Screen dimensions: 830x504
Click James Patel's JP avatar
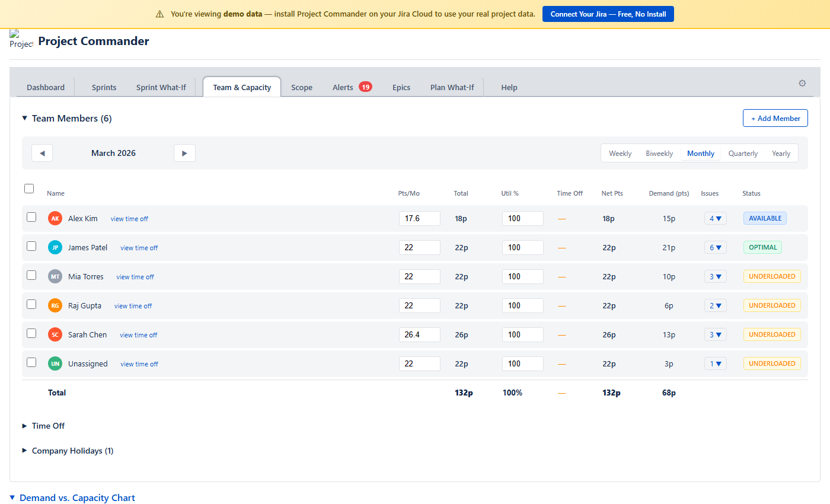click(x=55, y=247)
